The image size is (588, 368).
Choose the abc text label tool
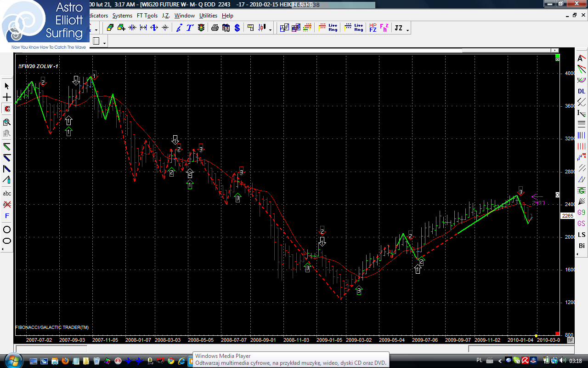point(7,193)
